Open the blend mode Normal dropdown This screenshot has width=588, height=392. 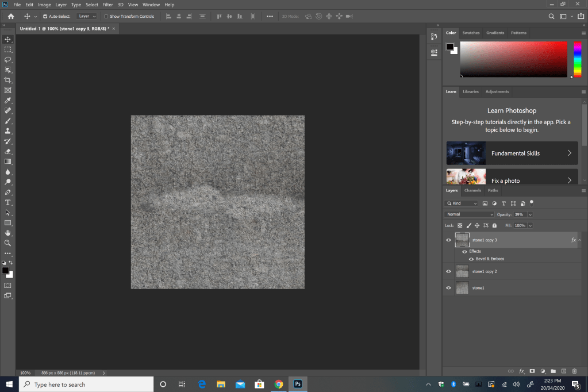[469, 214]
